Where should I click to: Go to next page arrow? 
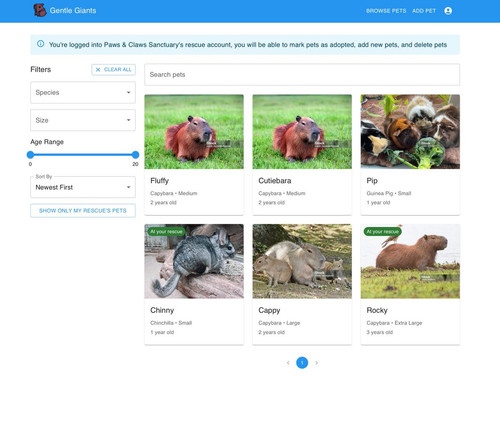tap(316, 363)
